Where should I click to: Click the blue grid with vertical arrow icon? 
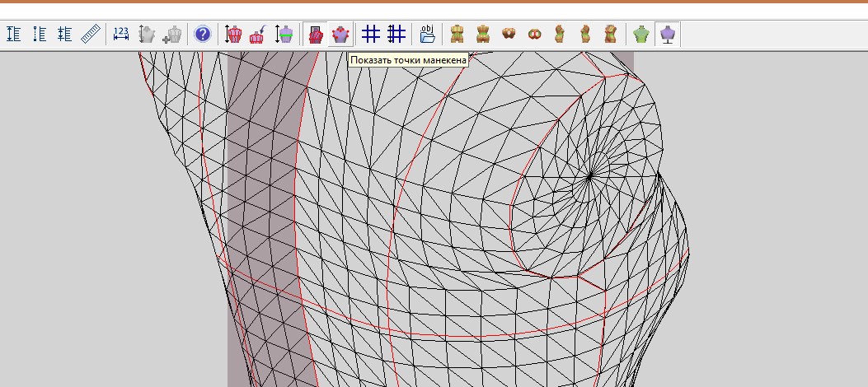coord(396,35)
